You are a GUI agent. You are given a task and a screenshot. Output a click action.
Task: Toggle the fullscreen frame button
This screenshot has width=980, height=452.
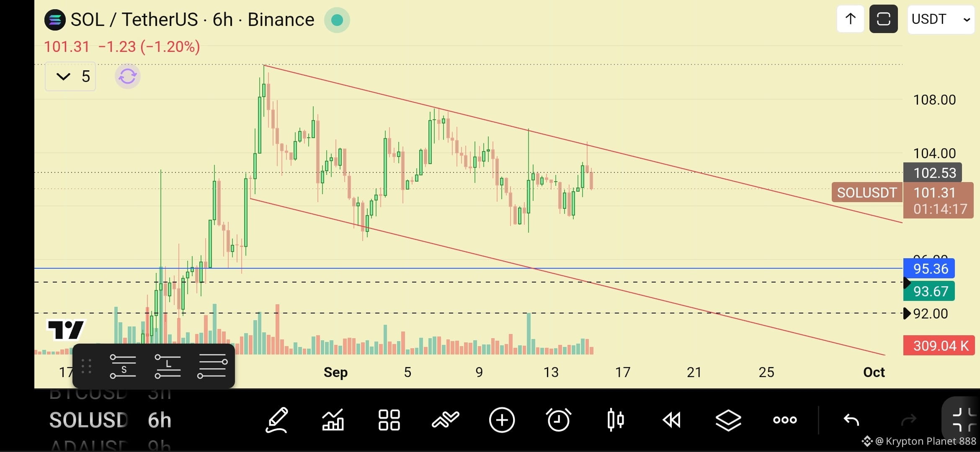click(x=883, y=19)
